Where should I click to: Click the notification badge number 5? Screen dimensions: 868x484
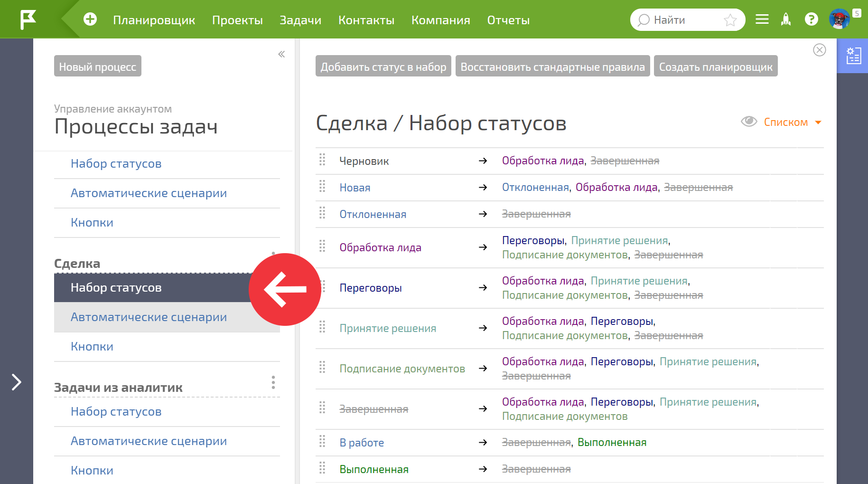(x=857, y=13)
